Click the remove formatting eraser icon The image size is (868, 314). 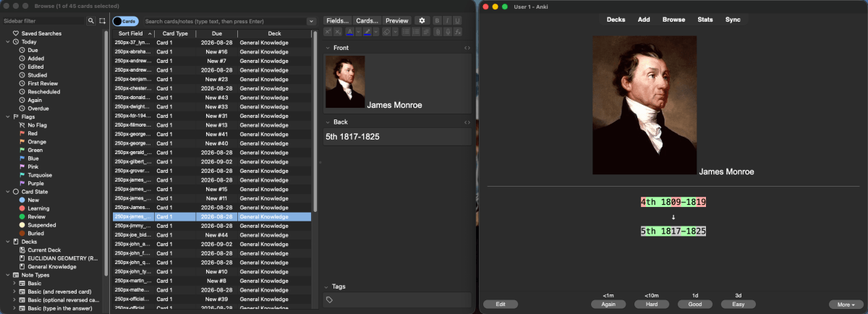coord(386,32)
